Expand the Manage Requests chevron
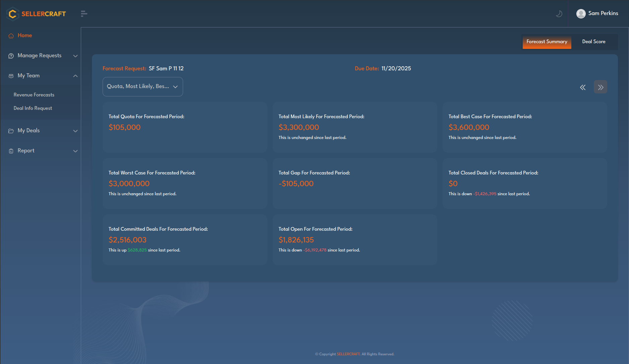Screen dimensions: 629x364 pyautogui.click(x=75, y=56)
